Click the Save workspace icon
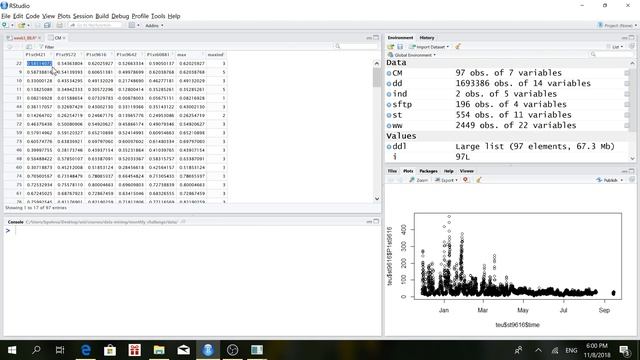The height and width of the screenshot is (360, 640). pos(400,47)
